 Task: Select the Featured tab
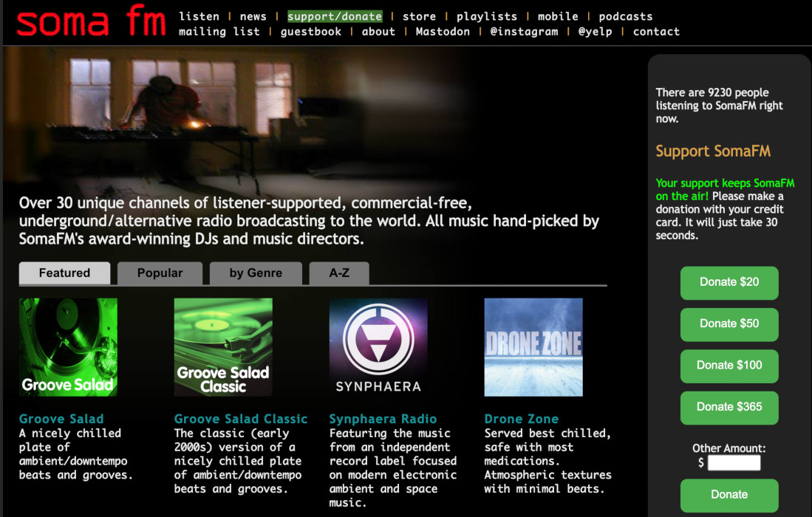tap(64, 273)
